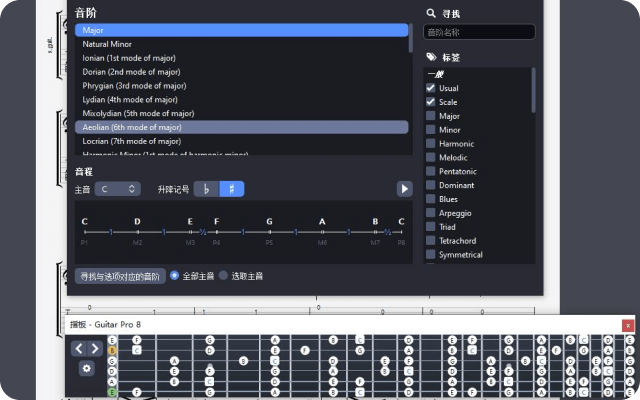This screenshot has height=400, width=640.
Task: Click the fretboard right arrow
Action: pyautogui.click(x=95, y=349)
